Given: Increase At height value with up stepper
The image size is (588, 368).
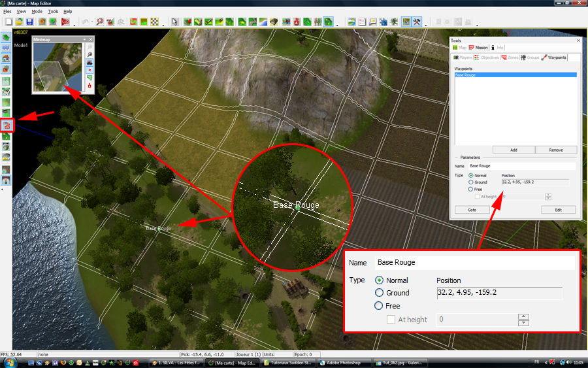Looking at the screenshot, I should click(548, 195).
